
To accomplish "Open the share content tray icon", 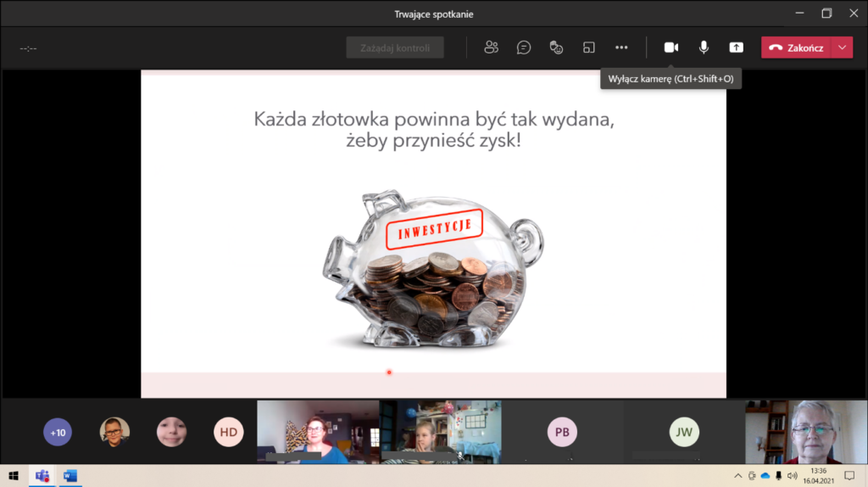I will [737, 48].
